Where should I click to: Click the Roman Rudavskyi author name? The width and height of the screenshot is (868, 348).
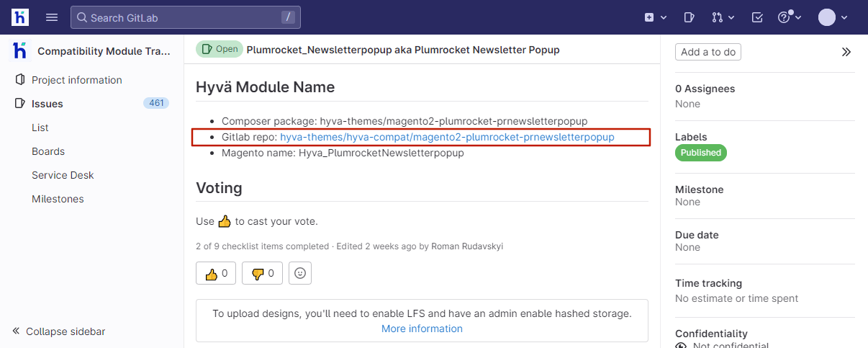pyautogui.click(x=467, y=246)
